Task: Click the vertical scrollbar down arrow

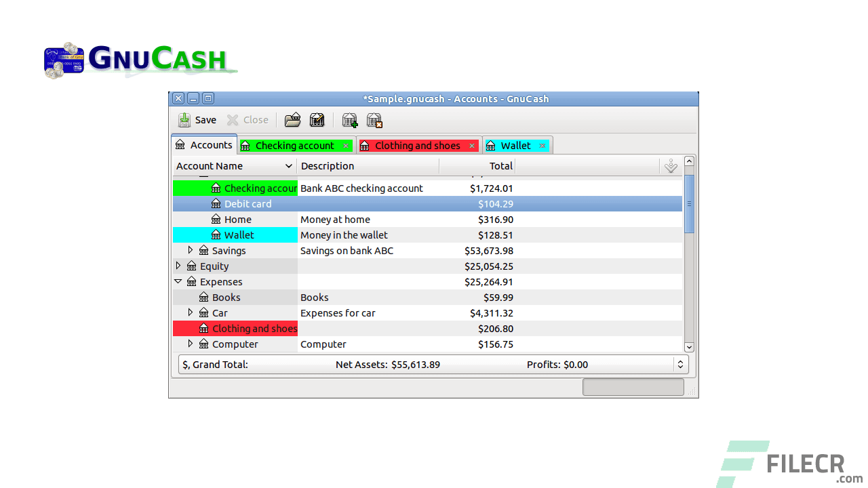Action: click(689, 346)
